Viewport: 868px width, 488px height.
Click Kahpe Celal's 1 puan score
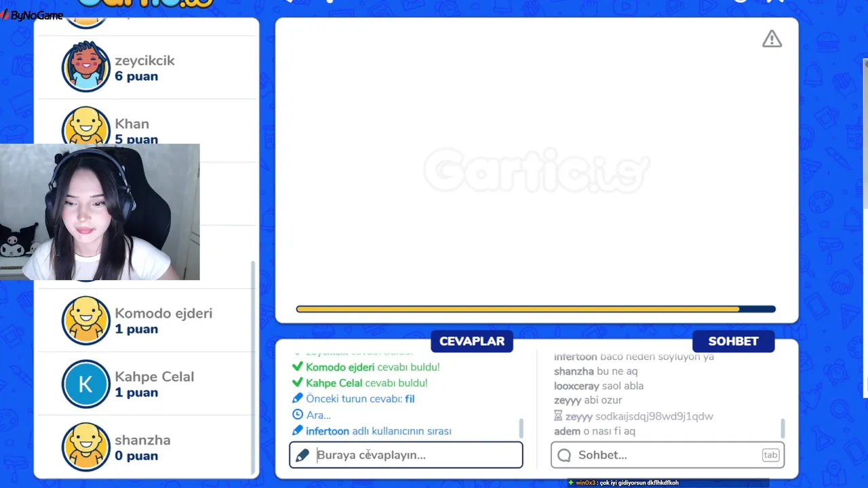(x=136, y=392)
